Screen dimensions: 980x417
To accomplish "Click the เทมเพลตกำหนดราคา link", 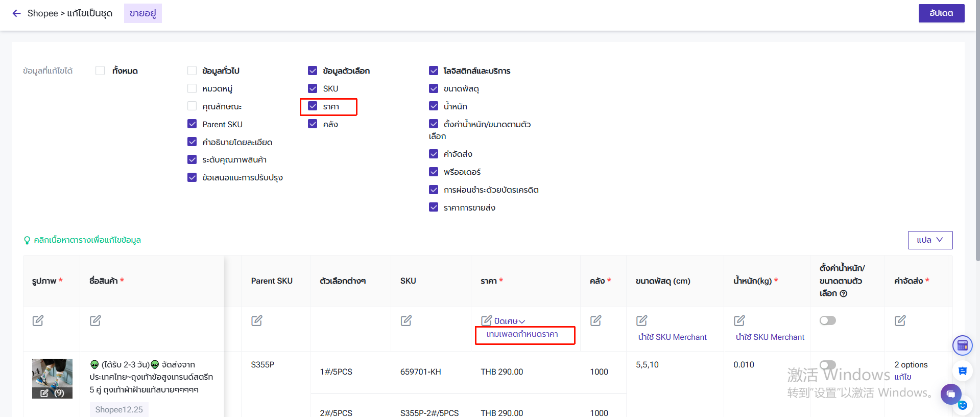I will [x=522, y=334].
